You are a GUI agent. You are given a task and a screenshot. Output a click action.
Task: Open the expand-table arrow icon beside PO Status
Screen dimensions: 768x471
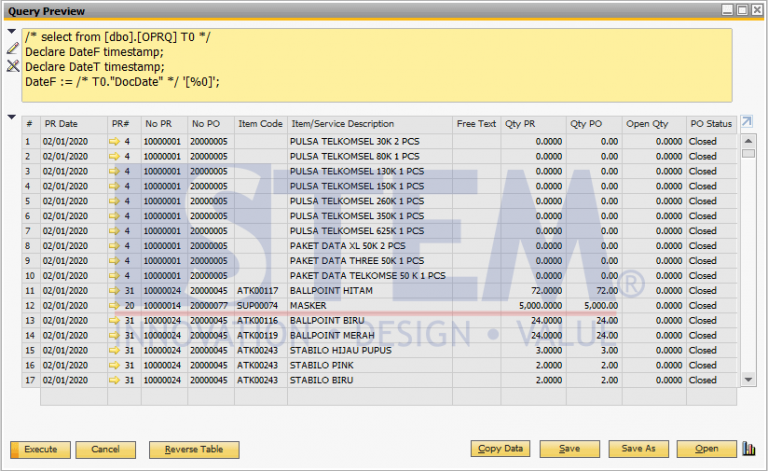pyautogui.click(x=746, y=121)
